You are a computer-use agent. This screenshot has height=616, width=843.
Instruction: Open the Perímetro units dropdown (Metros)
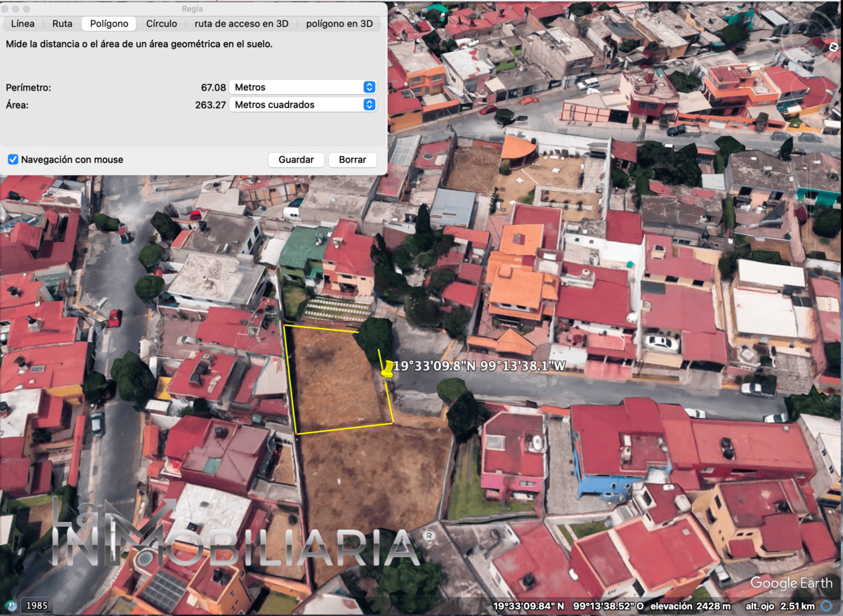303,87
